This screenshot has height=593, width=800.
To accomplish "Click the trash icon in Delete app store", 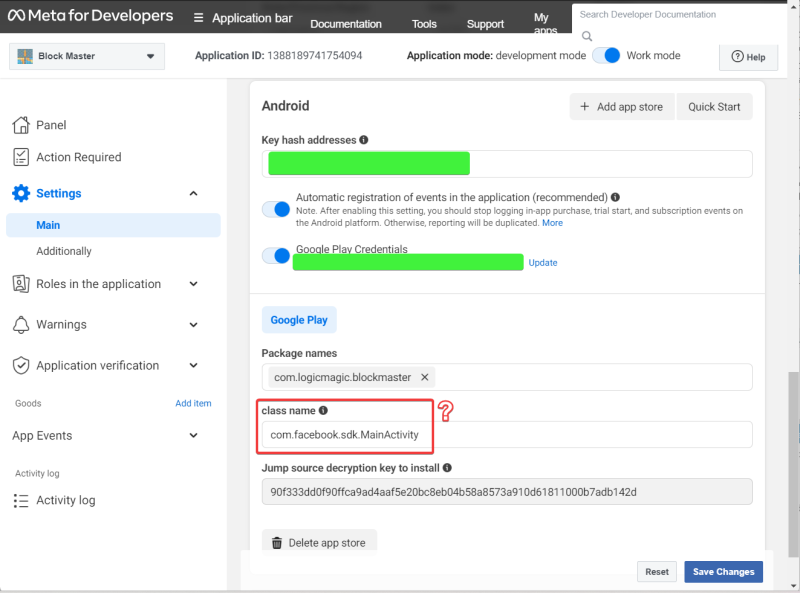I will tap(277, 543).
